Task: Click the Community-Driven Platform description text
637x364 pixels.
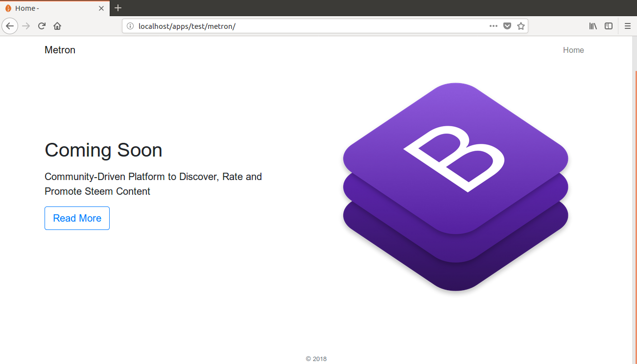Action: (153, 184)
